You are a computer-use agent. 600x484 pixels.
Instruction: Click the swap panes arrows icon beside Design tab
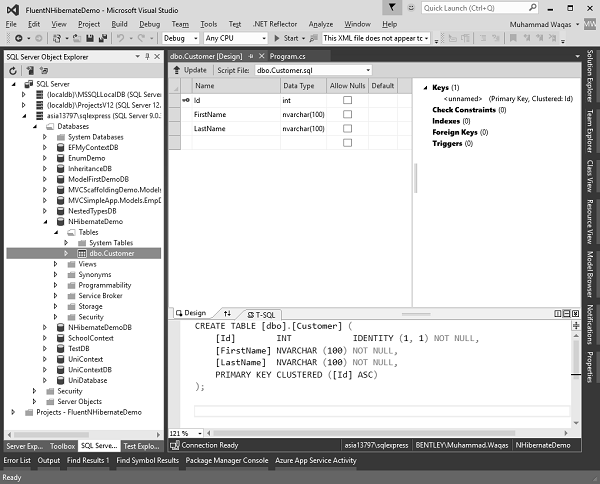tap(228, 313)
